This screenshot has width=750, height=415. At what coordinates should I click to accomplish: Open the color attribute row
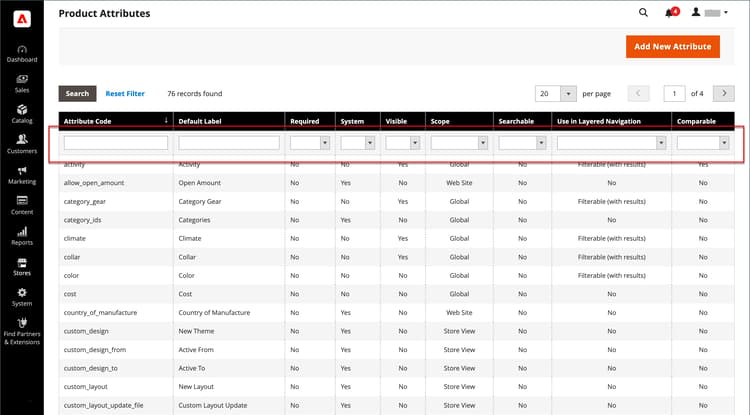click(x=397, y=275)
